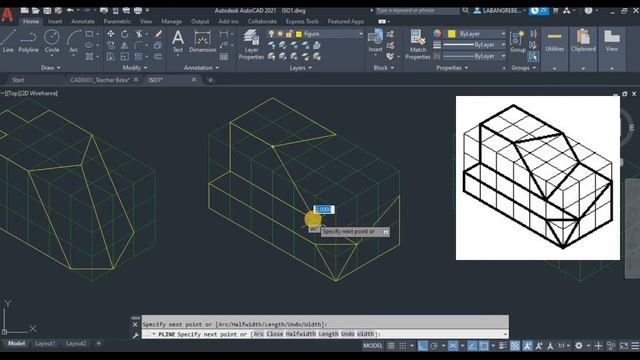Switch to the Annotate ribbon tab
The image size is (640, 360).
point(83,21)
